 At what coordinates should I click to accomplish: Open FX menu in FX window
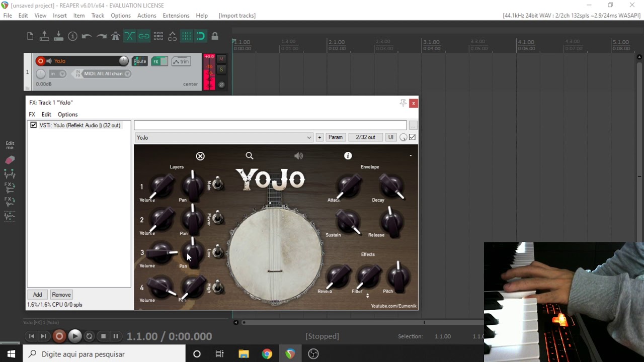(x=32, y=115)
